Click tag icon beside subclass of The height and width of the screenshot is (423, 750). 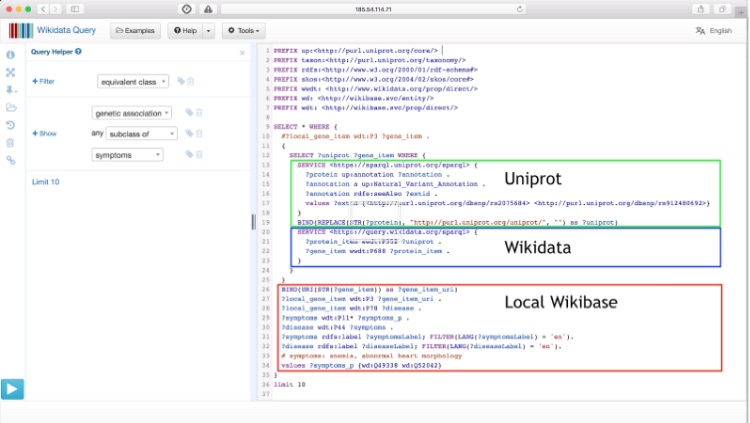189,134
